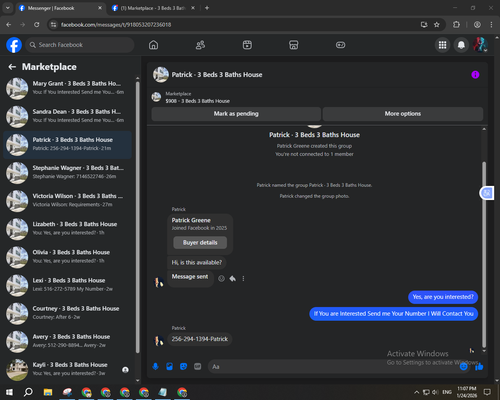Open the Facebook menu grid icon

point(442,45)
